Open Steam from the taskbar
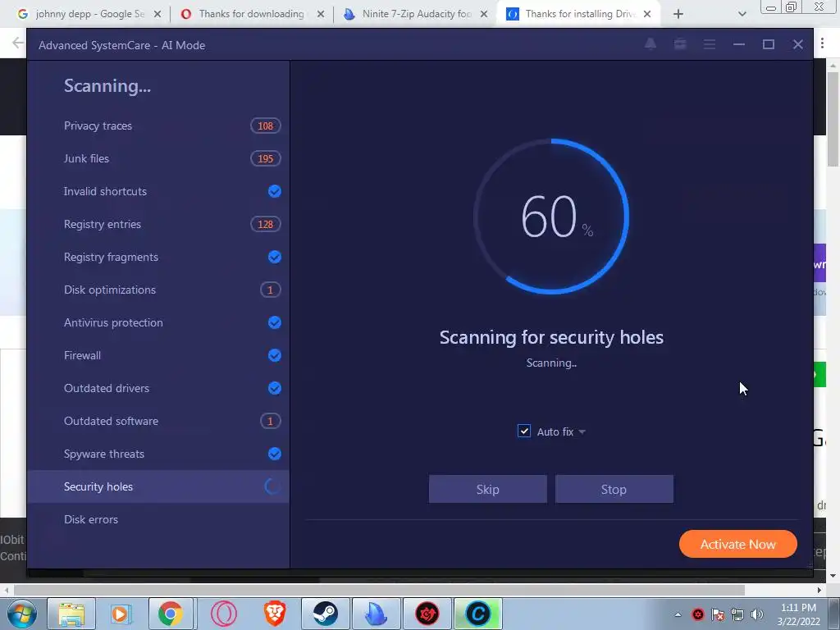The width and height of the screenshot is (840, 630). [325, 614]
